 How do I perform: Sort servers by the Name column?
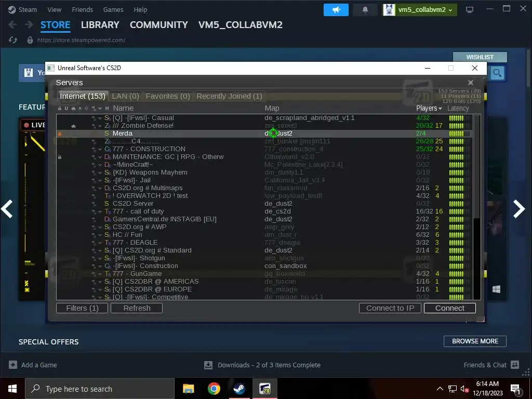click(123, 108)
